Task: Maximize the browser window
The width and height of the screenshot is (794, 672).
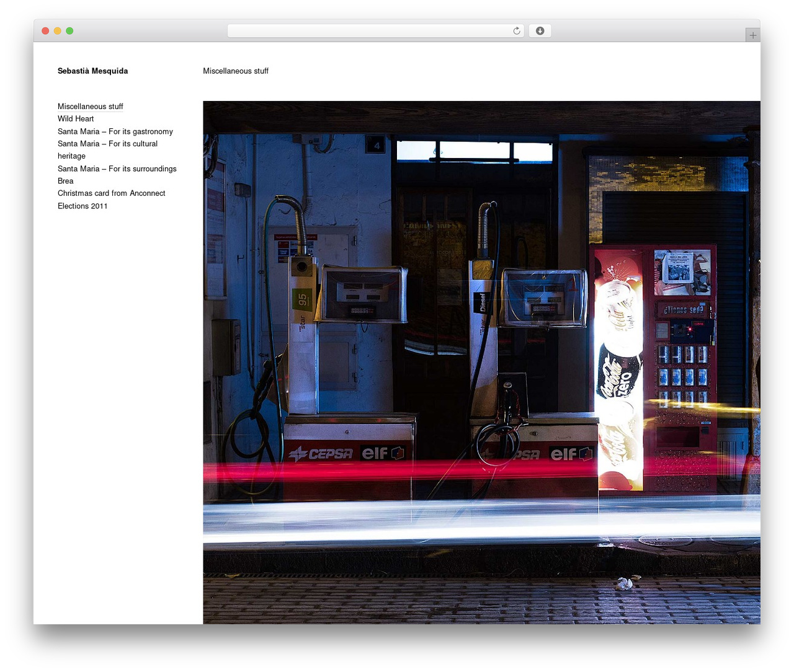Action: pyautogui.click(x=69, y=31)
